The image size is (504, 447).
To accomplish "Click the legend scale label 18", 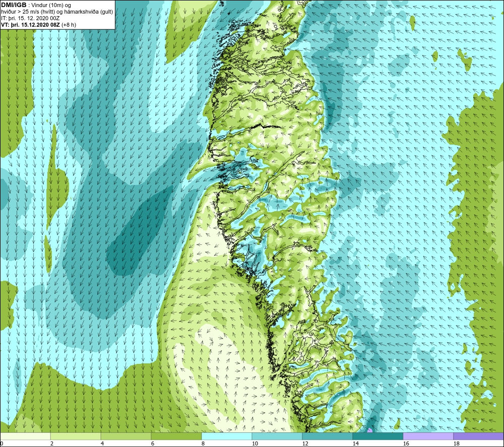I will 456,443.
